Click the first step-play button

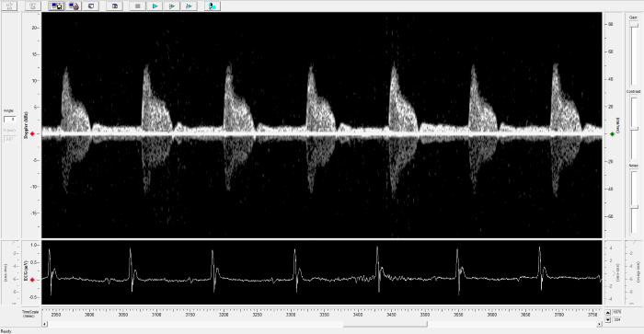click(172, 6)
